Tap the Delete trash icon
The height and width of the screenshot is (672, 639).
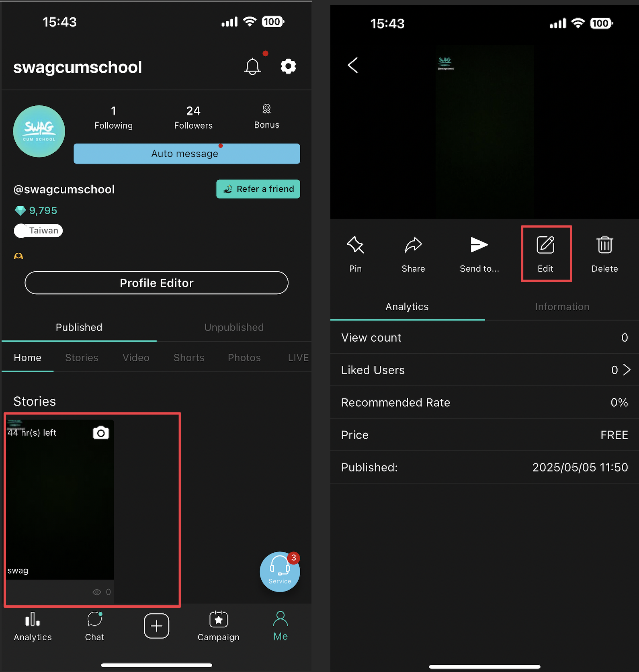[604, 245]
